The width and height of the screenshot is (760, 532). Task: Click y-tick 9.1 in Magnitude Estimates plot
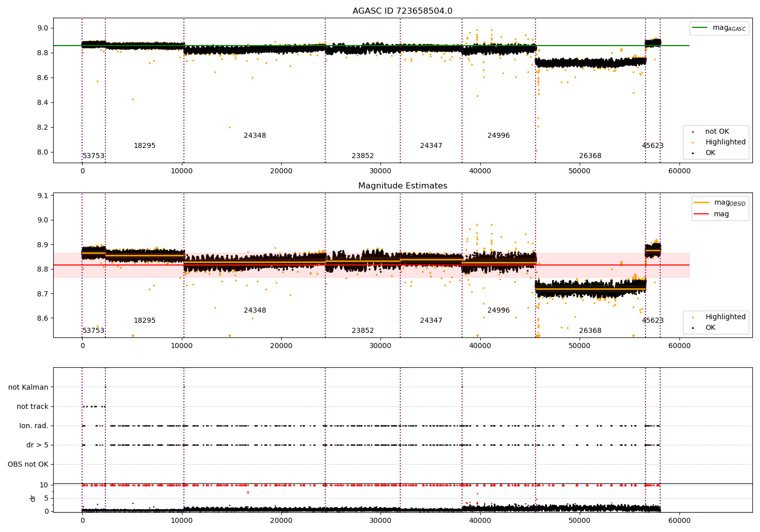click(43, 196)
